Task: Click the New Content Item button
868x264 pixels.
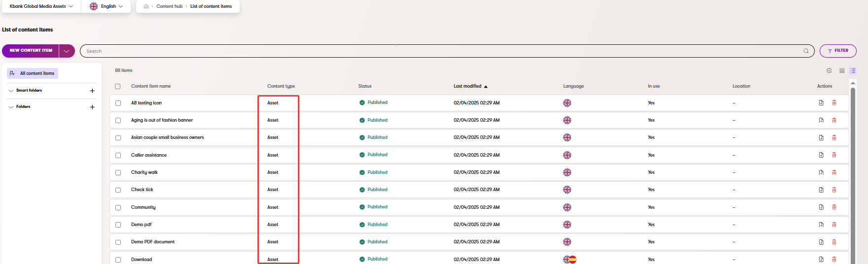Action: pyautogui.click(x=31, y=51)
